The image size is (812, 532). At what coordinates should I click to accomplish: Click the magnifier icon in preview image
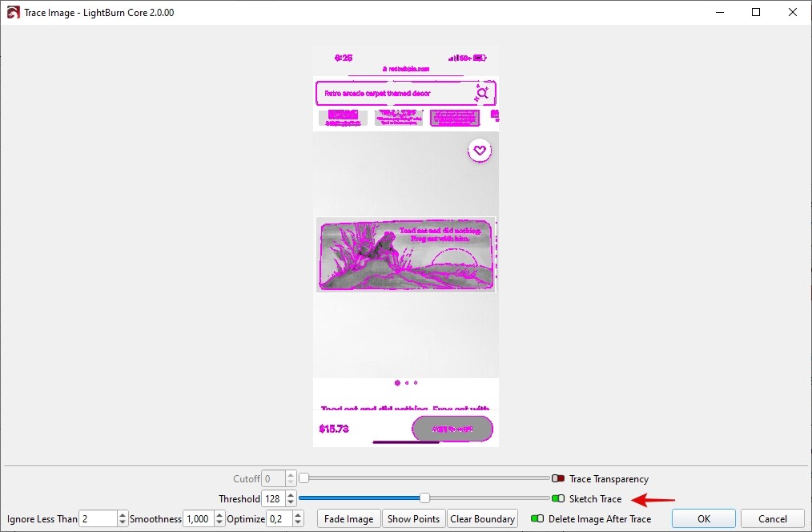482,94
